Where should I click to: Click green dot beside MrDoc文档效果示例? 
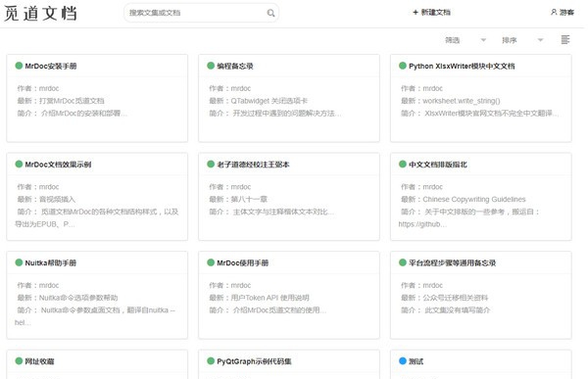pos(19,165)
